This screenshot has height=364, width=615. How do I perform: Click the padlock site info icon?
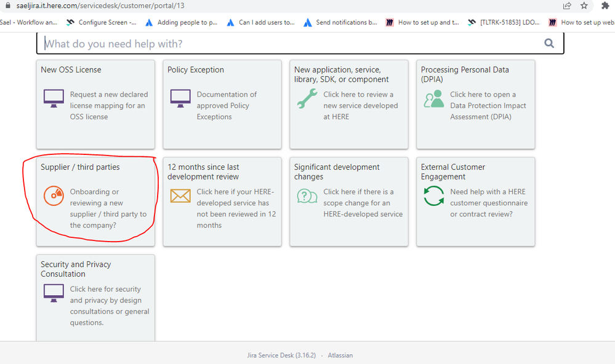click(x=7, y=6)
